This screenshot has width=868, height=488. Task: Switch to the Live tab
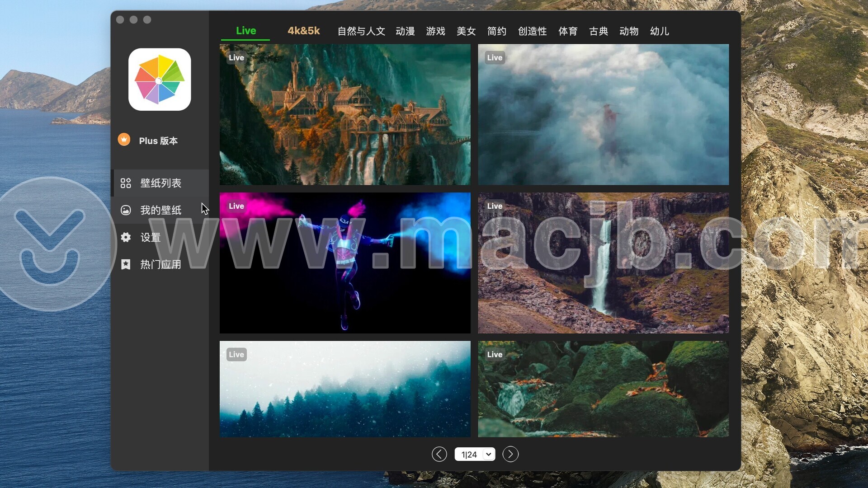click(246, 31)
